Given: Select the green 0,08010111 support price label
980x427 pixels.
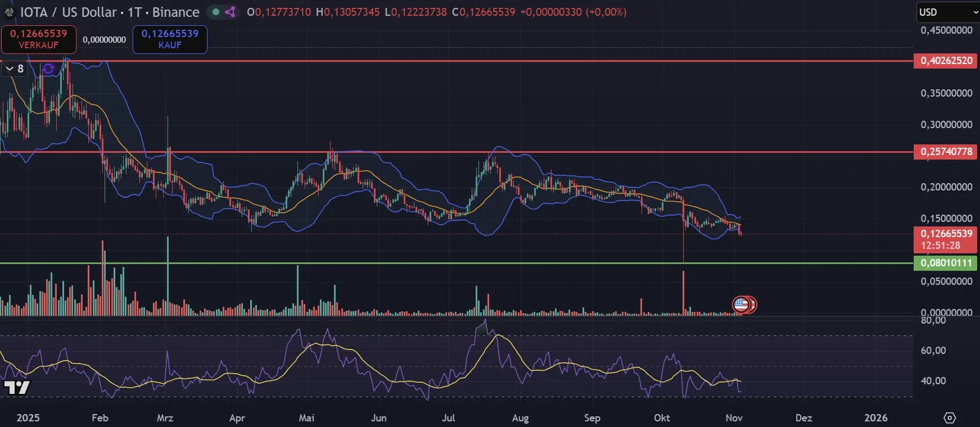Looking at the screenshot, I should [x=946, y=263].
